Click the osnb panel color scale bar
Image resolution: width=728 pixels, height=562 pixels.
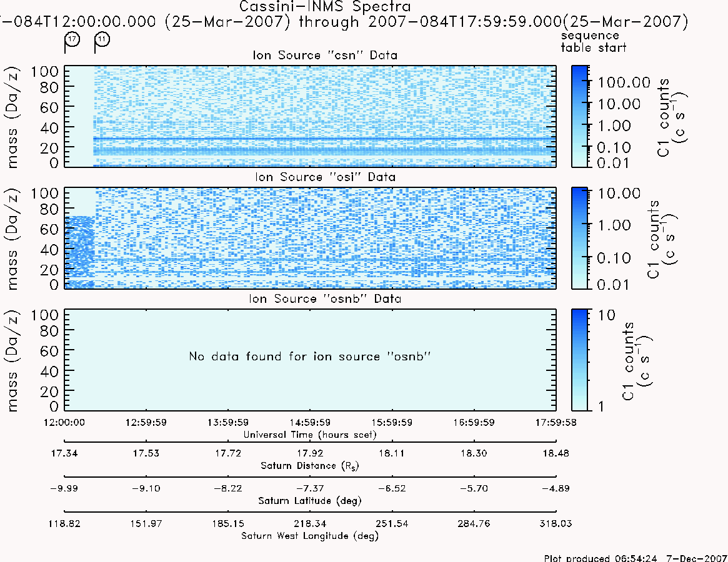pos(579,360)
